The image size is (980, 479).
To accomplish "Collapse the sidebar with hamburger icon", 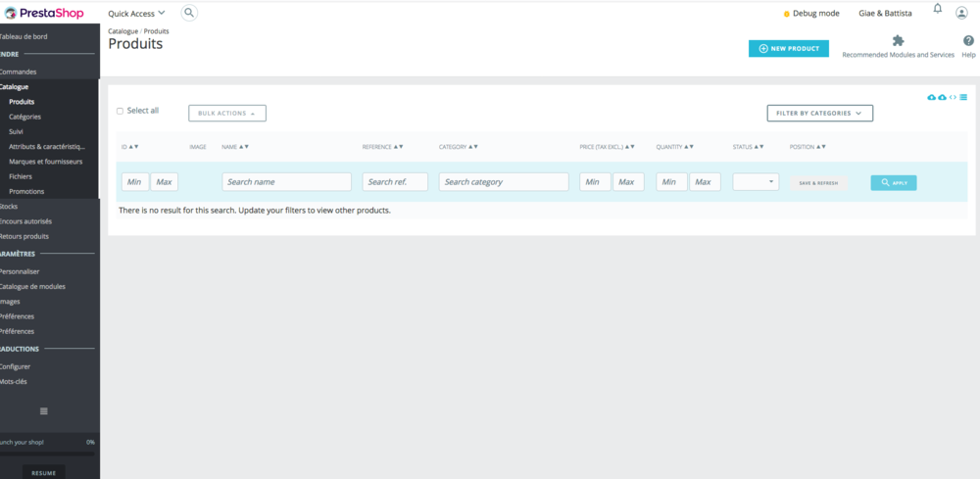I will 44,411.
